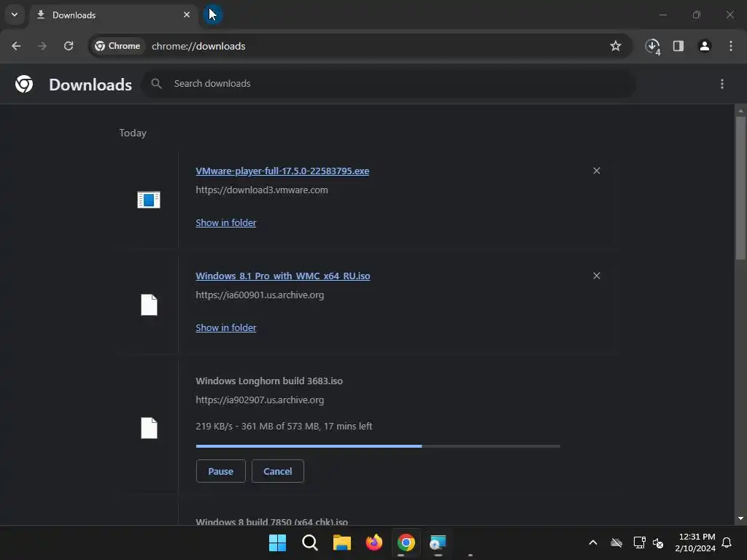Toggle the browser side panel
The image size is (747, 560).
click(x=678, y=46)
